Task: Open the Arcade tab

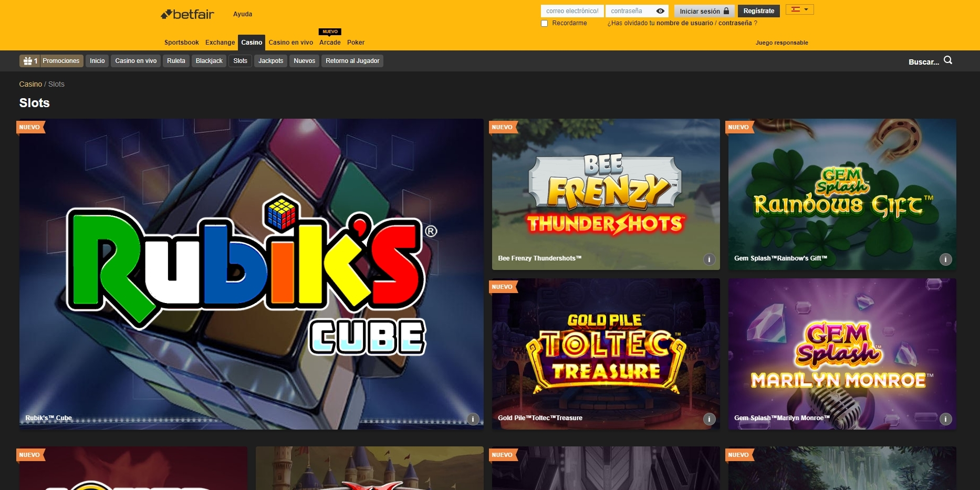Action: (330, 43)
